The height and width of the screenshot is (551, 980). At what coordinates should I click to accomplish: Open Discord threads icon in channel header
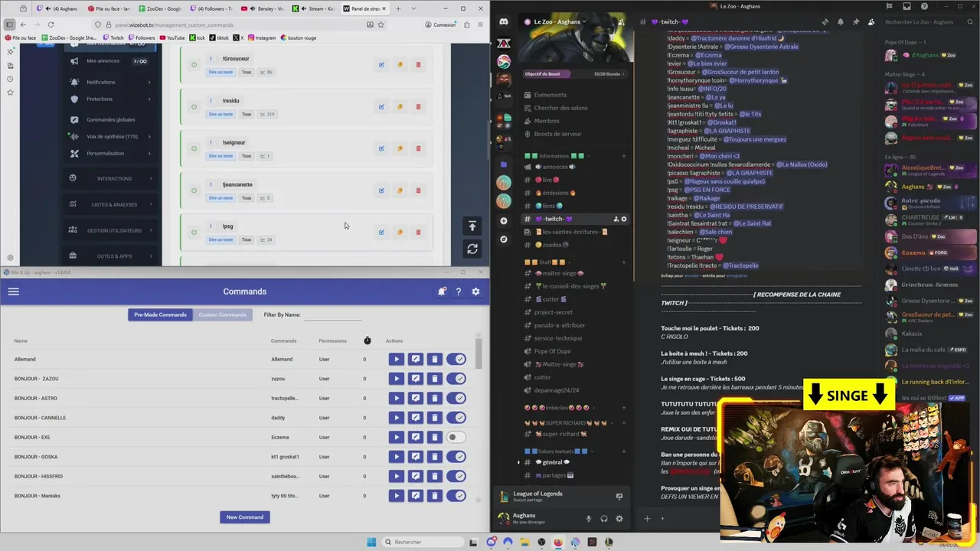click(825, 22)
